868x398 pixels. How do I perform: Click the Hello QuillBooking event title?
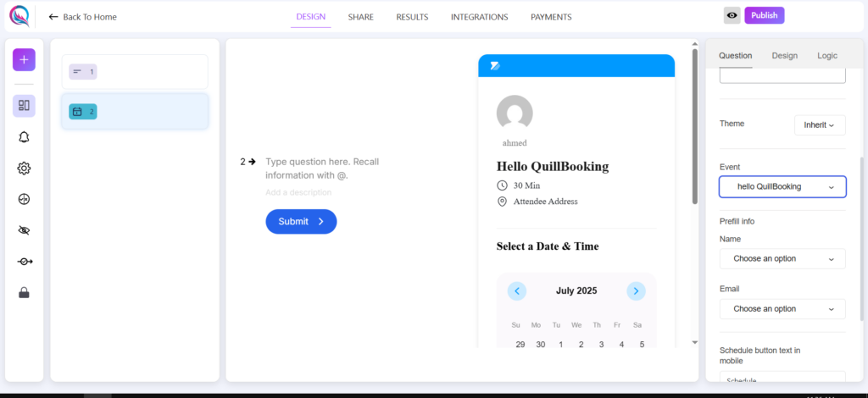(553, 166)
